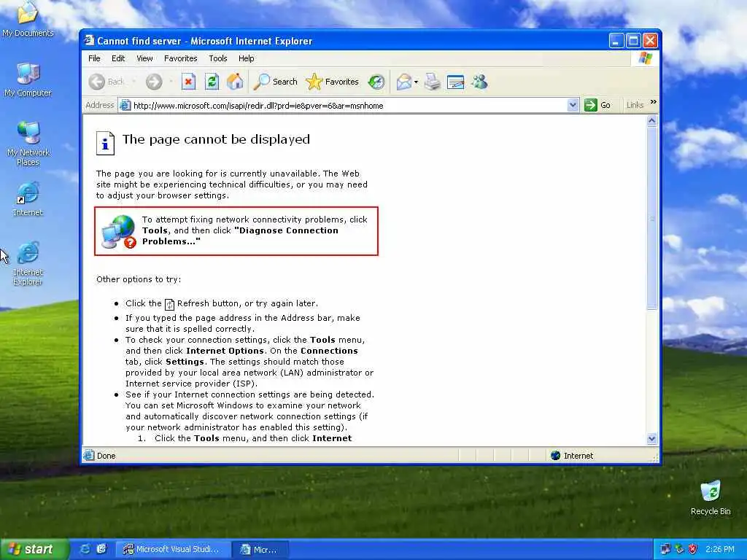Open the Search pane button
The width and height of the screenshot is (747, 560).
coord(275,82)
